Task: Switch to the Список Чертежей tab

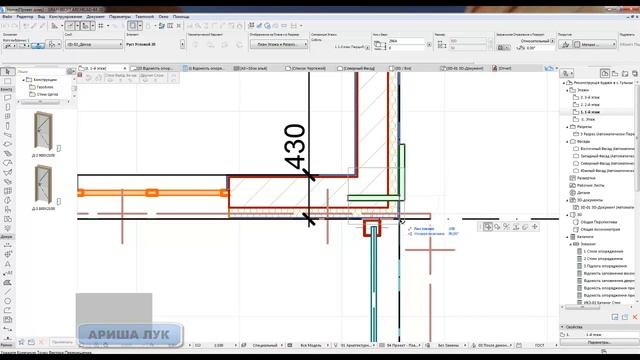Action: (305, 68)
